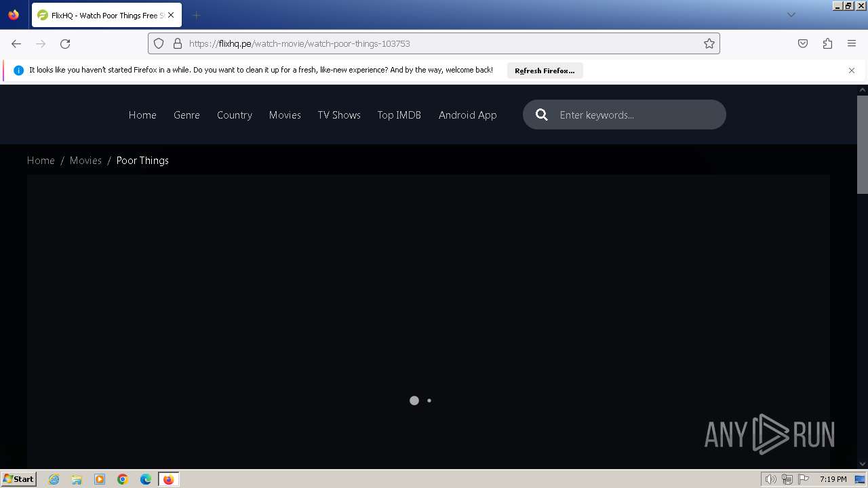Image resolution: width=868 pixels, height=488 pixels.
Task: Open the Genre menu
Action: tap(186, 115)
